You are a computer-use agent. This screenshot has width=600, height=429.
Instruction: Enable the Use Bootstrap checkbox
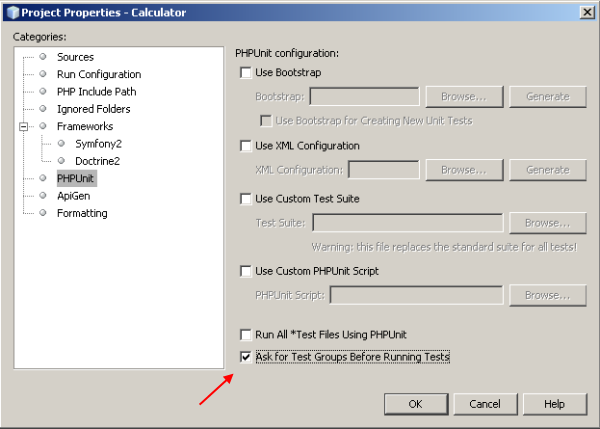pos(246,73)
